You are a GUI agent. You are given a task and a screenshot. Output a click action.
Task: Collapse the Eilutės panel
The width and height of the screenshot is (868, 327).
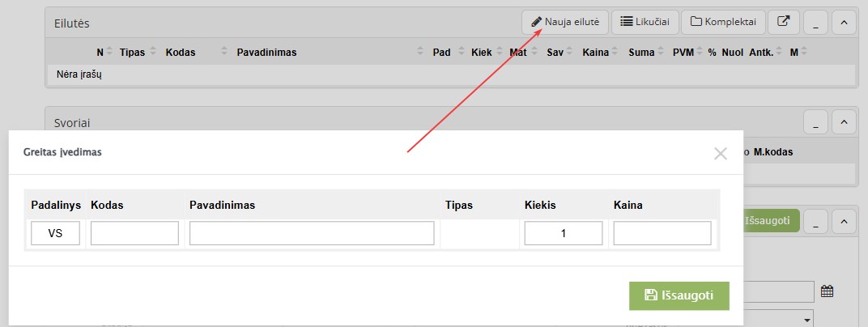tap(844, 22)
